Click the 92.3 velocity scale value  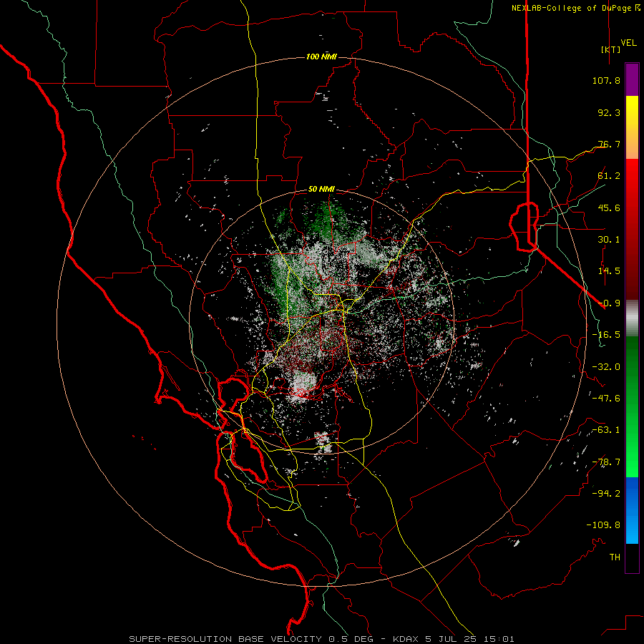609,112
